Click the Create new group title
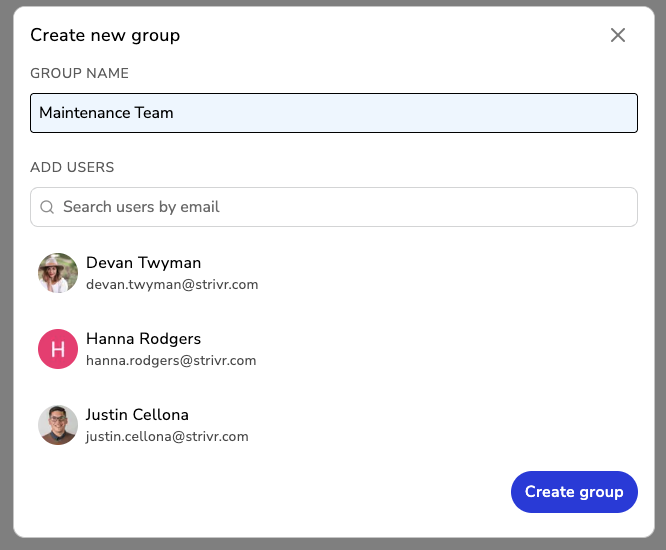This screenshot has width=666, height=550. pos(105,35)
